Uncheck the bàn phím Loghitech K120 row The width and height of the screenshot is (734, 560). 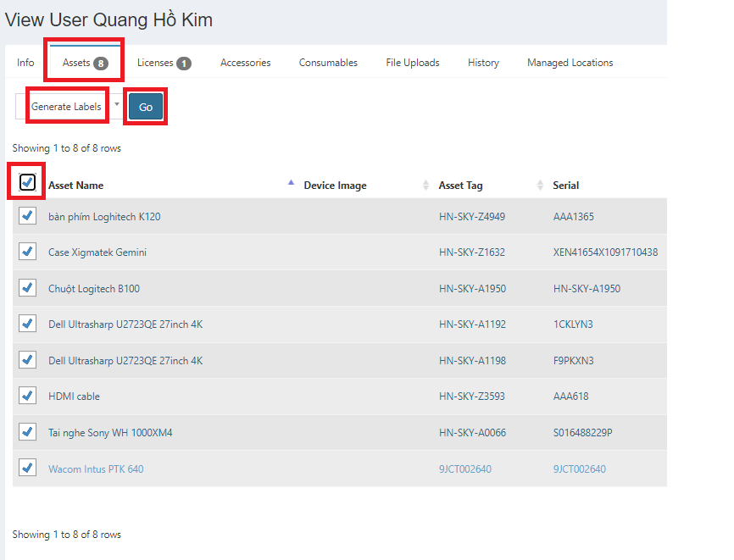[x=27, y=216]
